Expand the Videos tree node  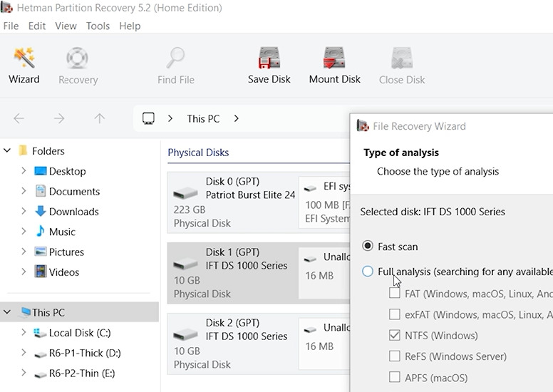click(24, 272)
